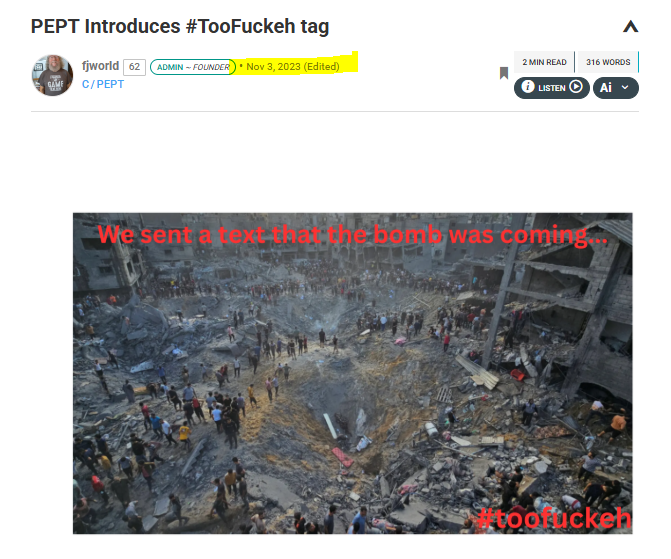Start audio with the Listen play icon
Image resolution: width=671 pixels, height=559 pixels.
pos(576,87)
